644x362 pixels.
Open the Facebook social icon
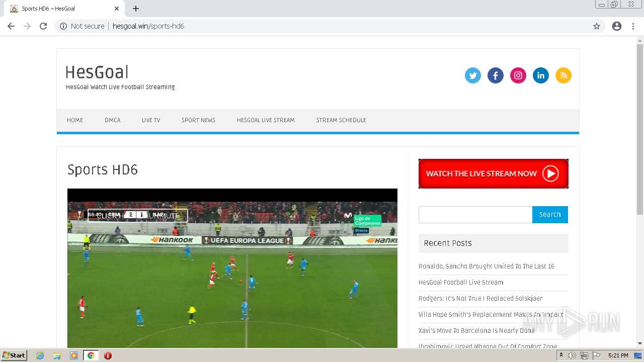coord(495,75)
